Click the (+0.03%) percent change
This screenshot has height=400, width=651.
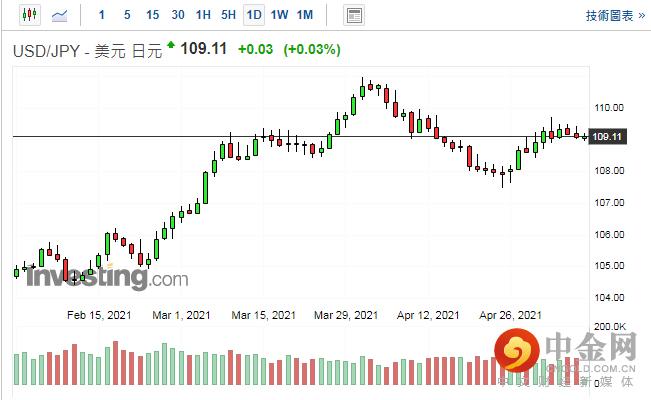pos(312,49)
